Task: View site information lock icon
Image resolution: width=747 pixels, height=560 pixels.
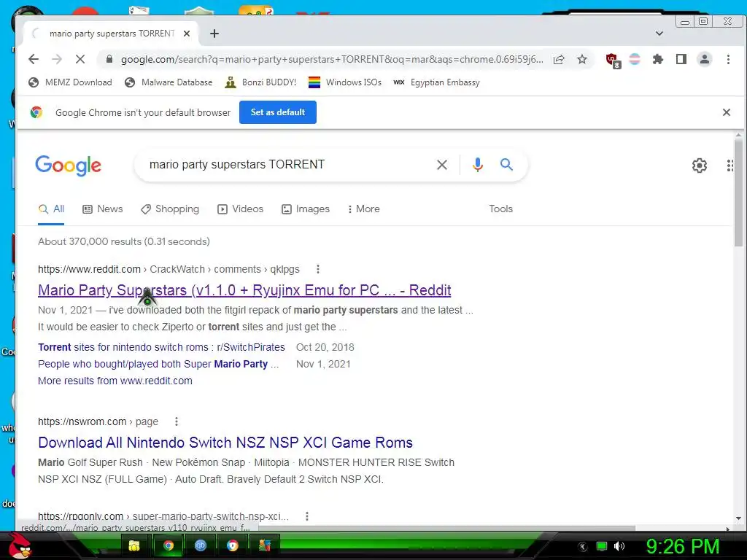Action: pyautogui.click(x=109, y=59)
